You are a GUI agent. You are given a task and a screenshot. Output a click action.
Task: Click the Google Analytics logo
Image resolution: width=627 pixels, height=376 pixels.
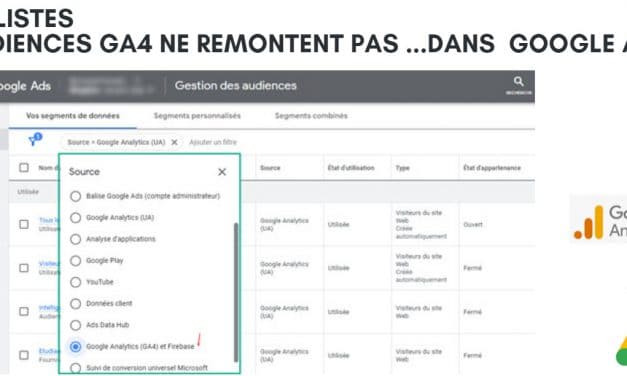pos(599,220)
